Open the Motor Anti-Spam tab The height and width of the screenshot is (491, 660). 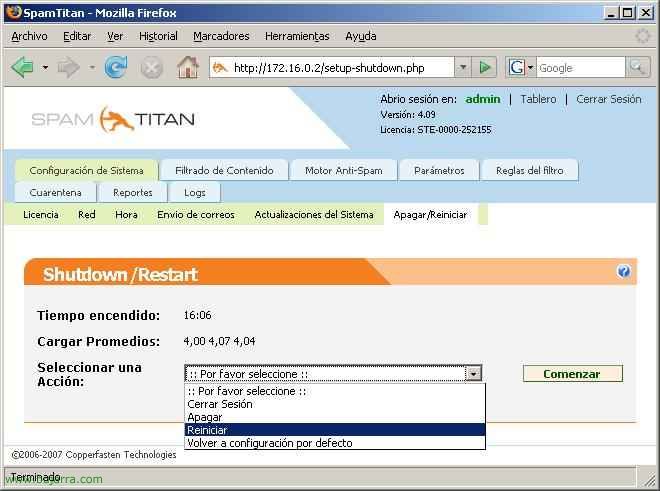pos(343,171)
